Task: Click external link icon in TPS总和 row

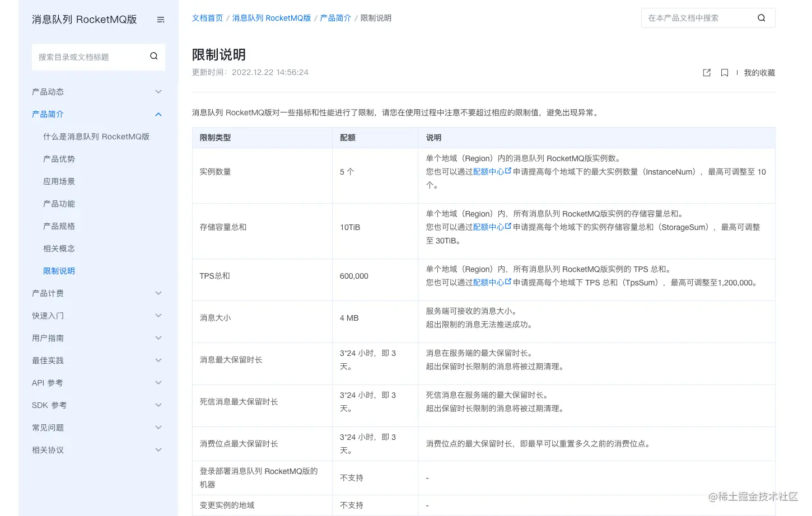Action: tap(508, 282)
